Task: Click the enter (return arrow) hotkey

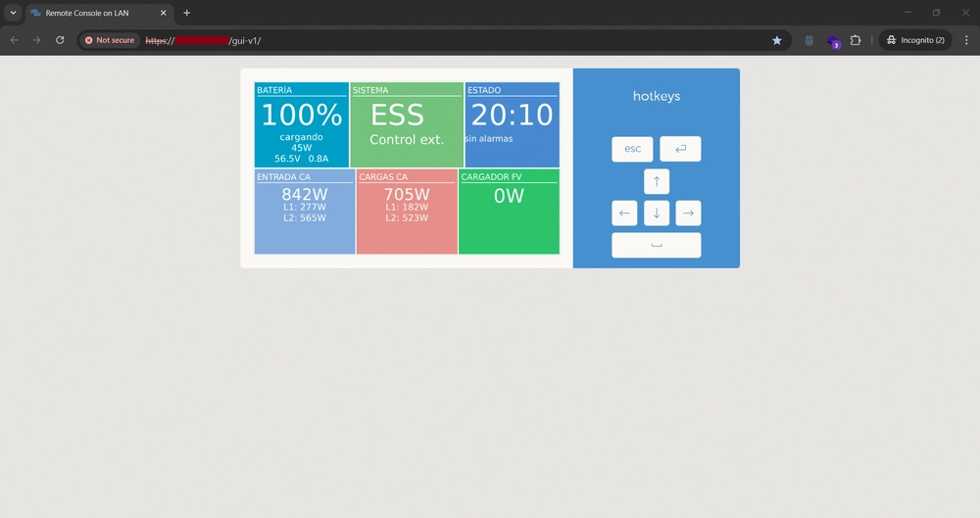Action: click(680, 149)
